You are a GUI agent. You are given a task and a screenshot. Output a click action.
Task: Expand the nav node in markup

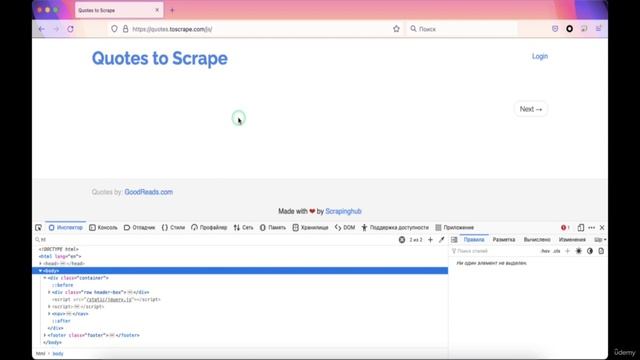[49, 314]
